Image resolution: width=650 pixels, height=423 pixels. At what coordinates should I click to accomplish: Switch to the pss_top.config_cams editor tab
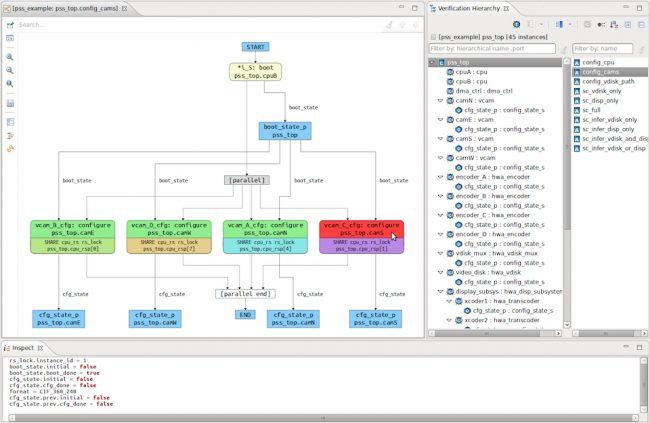coord(65,8)
